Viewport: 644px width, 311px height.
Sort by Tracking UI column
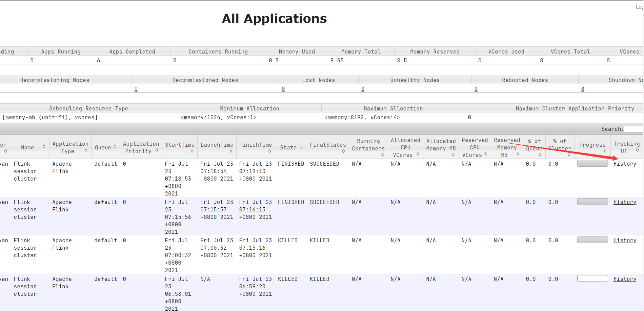(626, 147)
